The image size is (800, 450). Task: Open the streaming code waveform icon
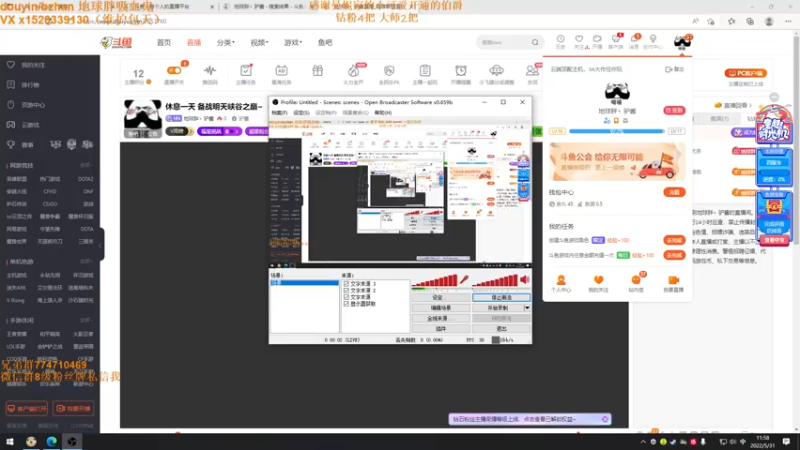(210, 70)
